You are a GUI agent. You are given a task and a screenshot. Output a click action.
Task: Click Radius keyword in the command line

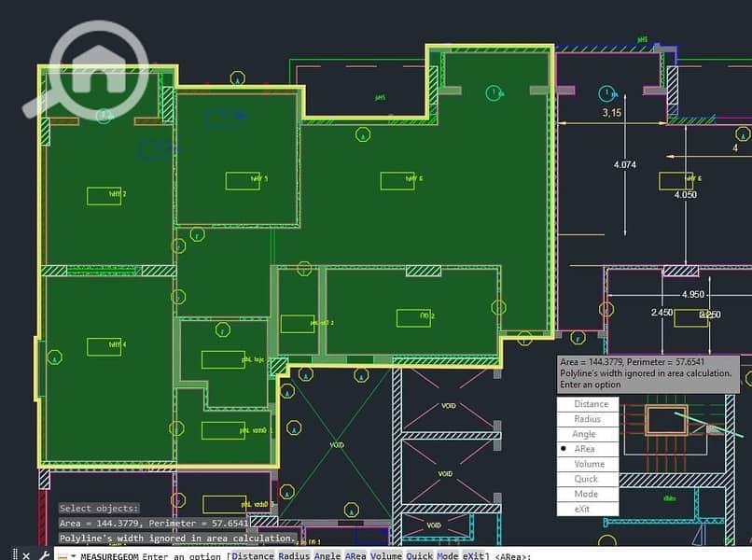[294, 555]
